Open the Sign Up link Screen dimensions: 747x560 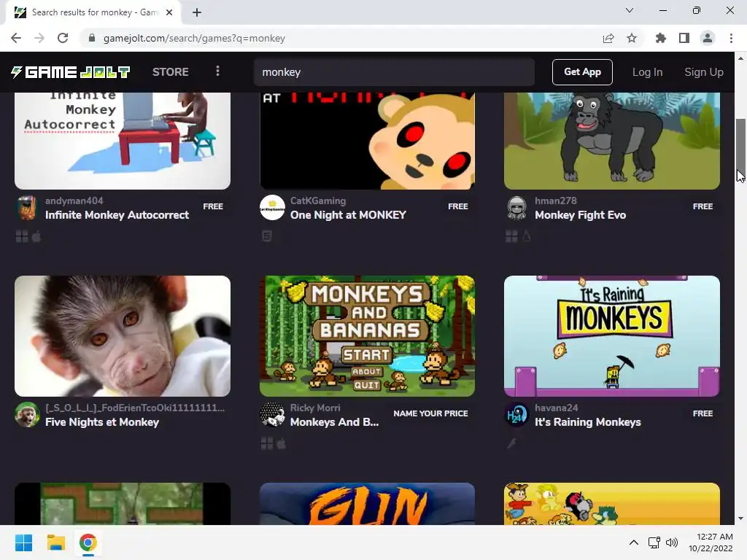[x=704, y=72]
